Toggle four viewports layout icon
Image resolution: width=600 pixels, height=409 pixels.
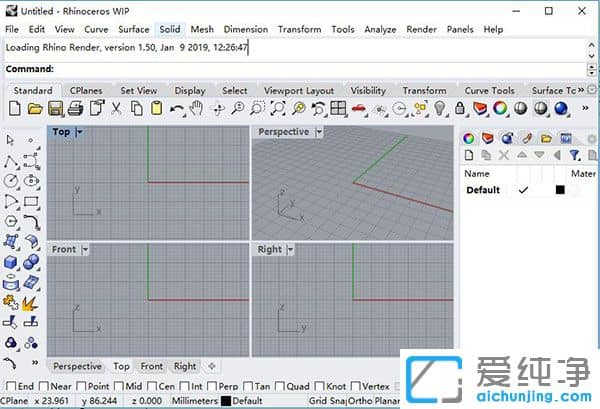(338, 109)
